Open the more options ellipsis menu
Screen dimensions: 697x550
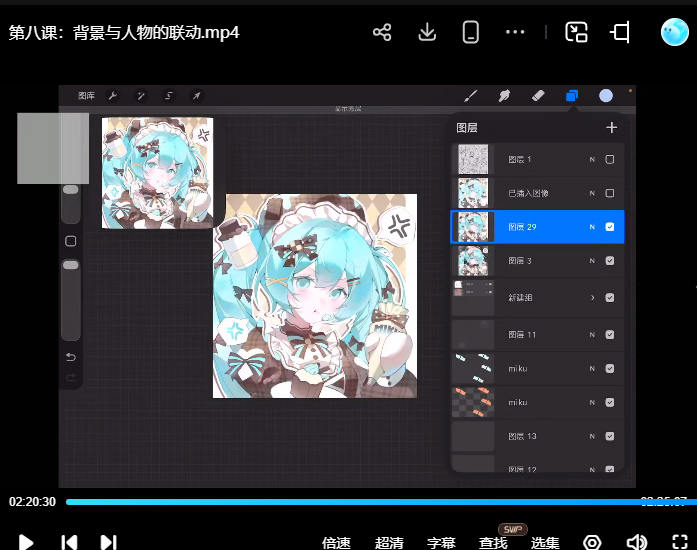(x=515, y=32)
